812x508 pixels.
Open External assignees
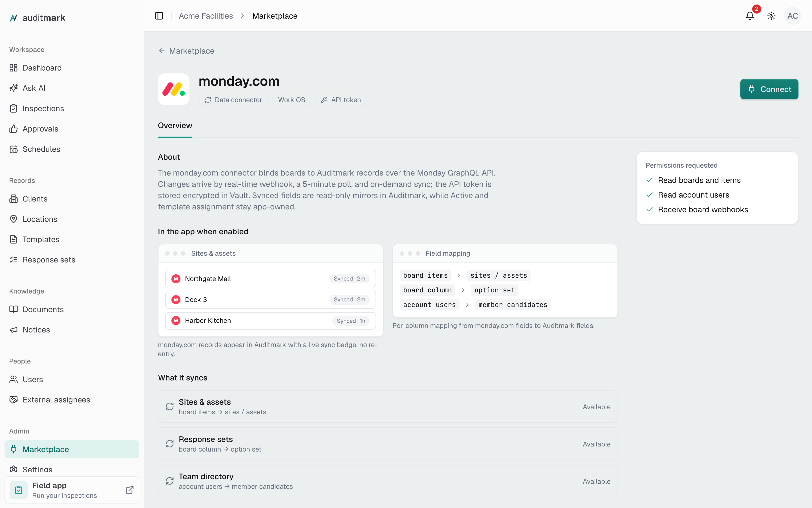tap(72, 400)
